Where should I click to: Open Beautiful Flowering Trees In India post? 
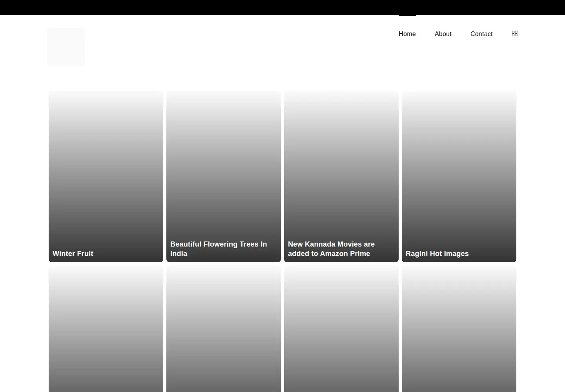219,249
